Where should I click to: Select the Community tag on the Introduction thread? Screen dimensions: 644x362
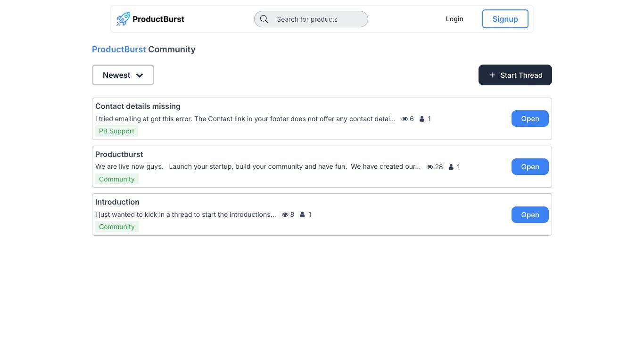117,227
